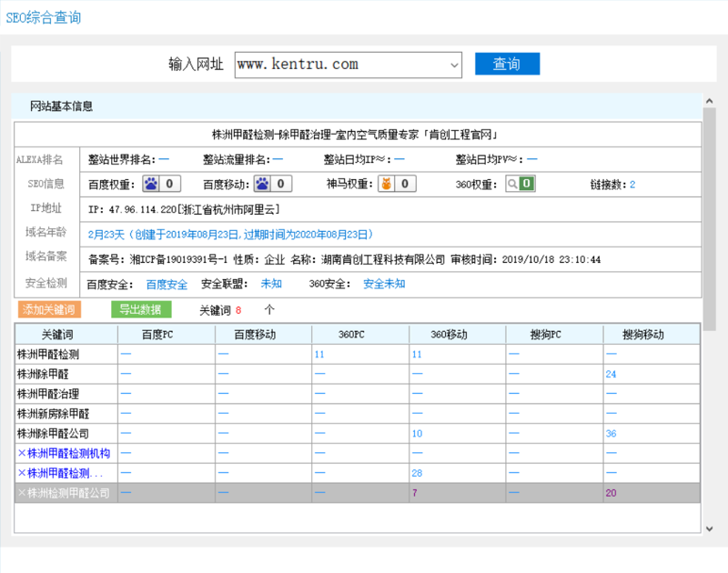728x573 pixels.
Task: Click the green 360权重 value badge
Action: [x=527, y=184]
